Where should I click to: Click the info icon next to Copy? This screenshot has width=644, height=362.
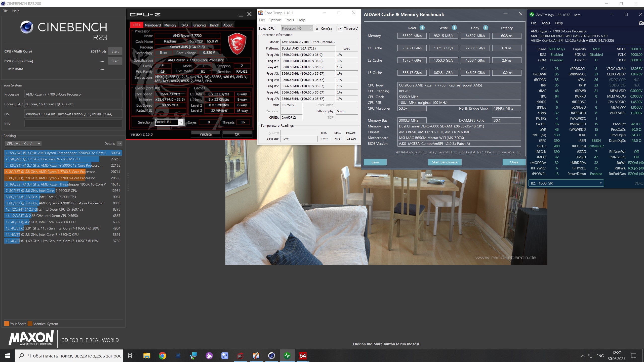coord(486,28)
